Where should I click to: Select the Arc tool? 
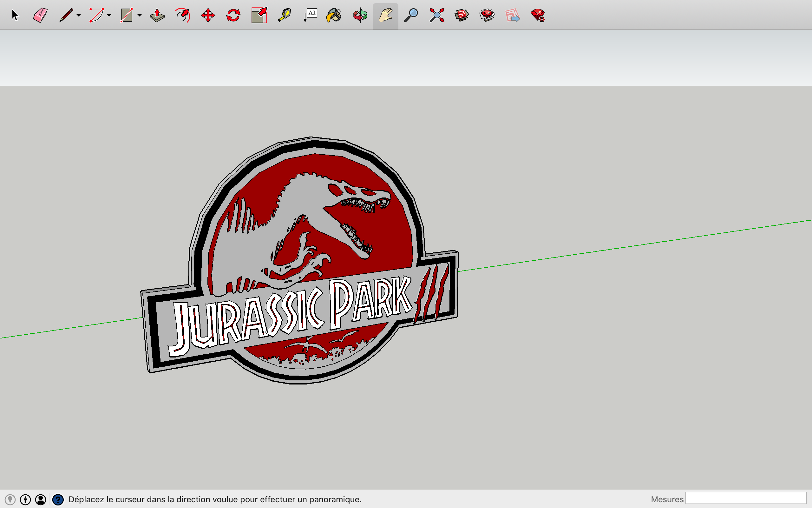96,16
